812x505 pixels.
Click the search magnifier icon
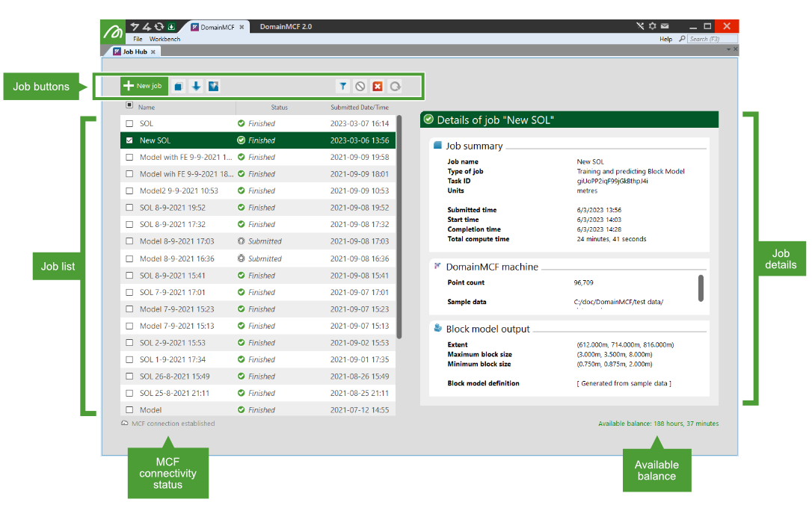[x=682, y=39]
